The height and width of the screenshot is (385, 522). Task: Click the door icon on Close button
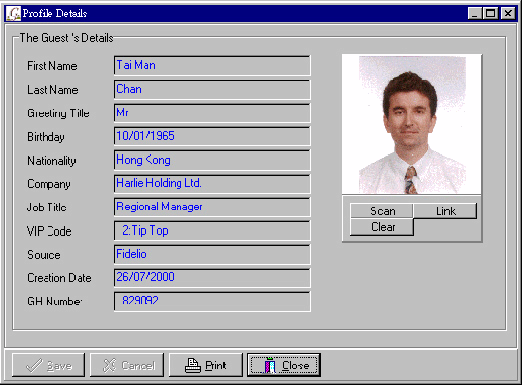pyautogui.click(x=270, y=365)
